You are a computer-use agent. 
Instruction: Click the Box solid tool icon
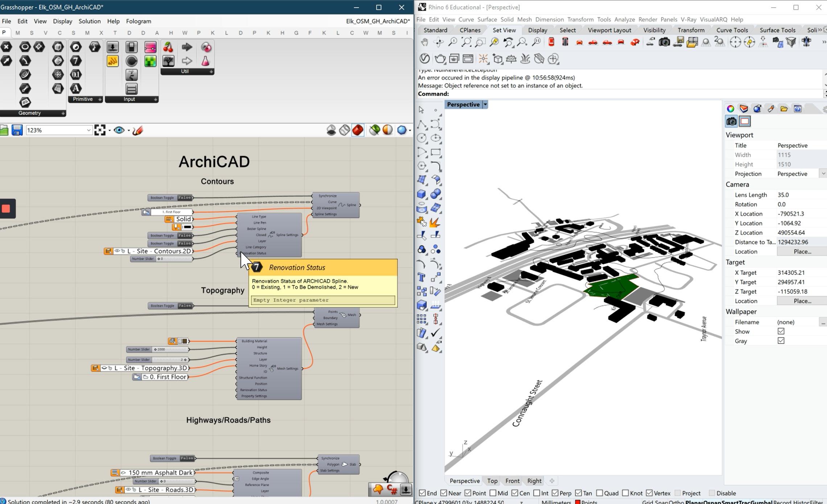coord(421,194)
